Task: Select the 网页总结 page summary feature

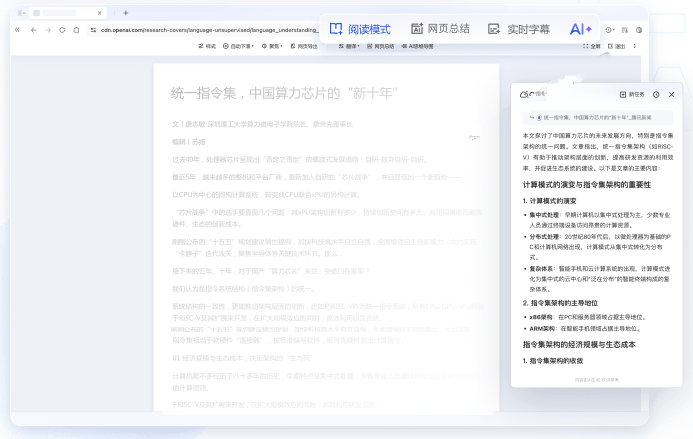Action: (440, 29)
